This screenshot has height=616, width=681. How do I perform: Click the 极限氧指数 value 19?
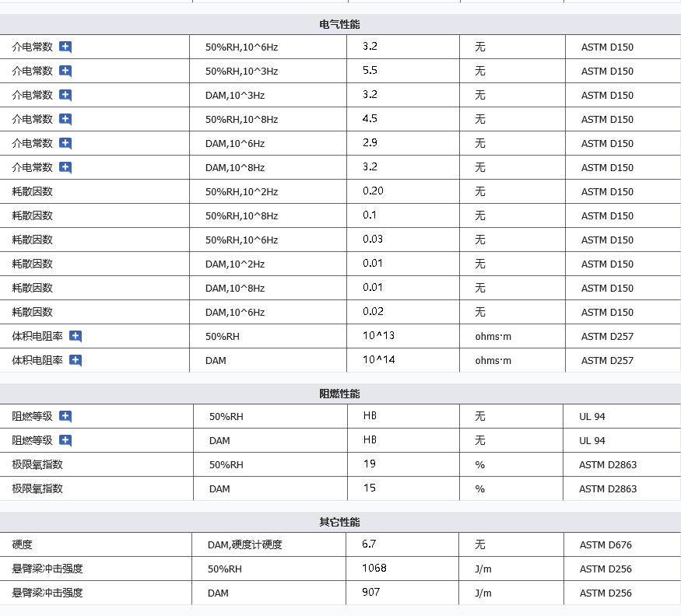pyautogui.click(x=370, y=464)
